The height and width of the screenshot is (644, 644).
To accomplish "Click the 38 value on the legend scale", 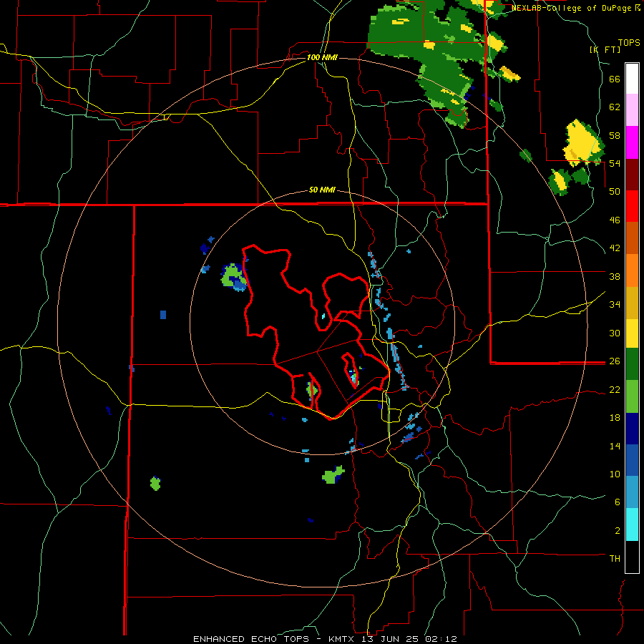I will pos(615,276).
